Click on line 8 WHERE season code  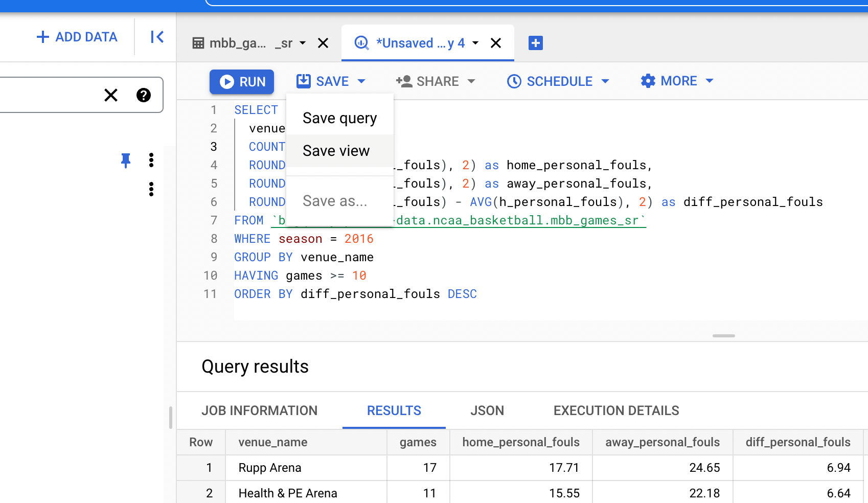pos(304,239)
